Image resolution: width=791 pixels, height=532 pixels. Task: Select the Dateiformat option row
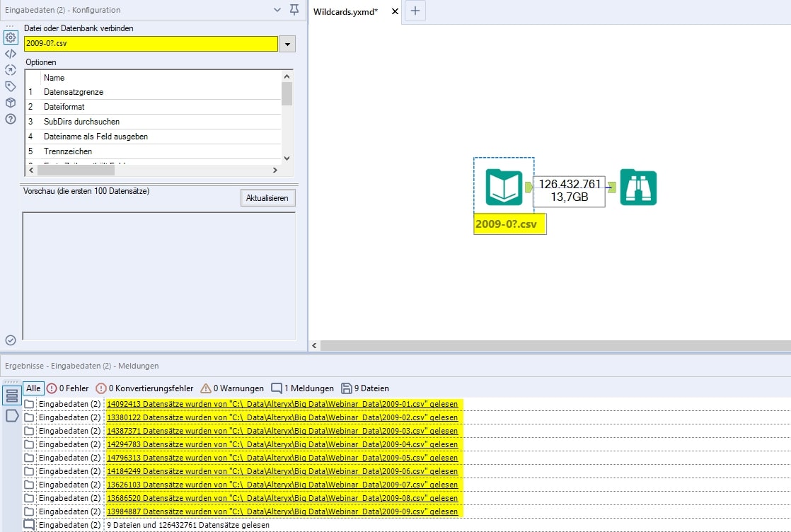[64, 107]
